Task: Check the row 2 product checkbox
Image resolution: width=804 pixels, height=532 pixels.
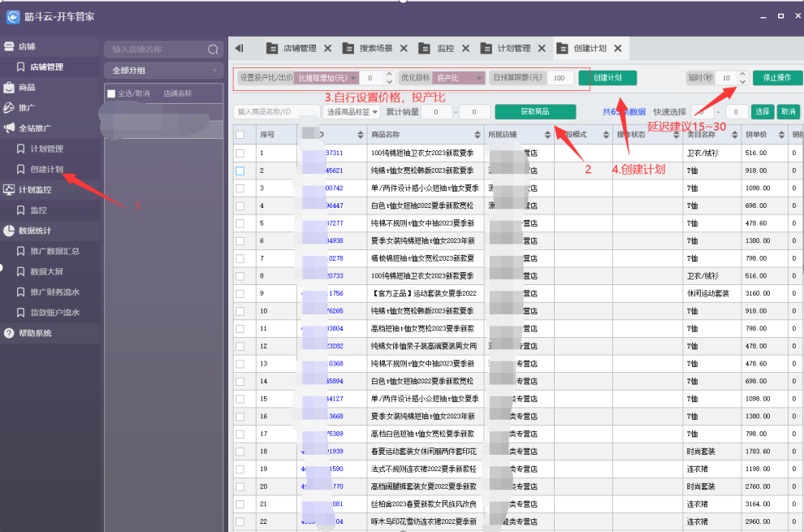Action: pos(240,171)
